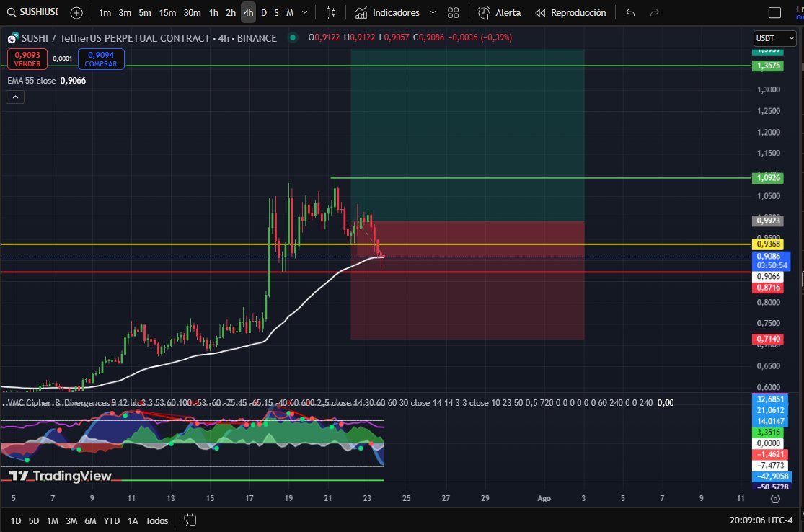Undo last chart action
Screen dimensions: 804x532
pyautogui.click(x=630, y=13)
